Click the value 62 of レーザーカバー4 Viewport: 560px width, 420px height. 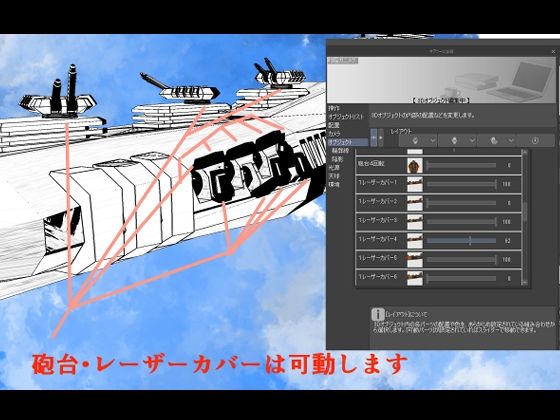508,241
